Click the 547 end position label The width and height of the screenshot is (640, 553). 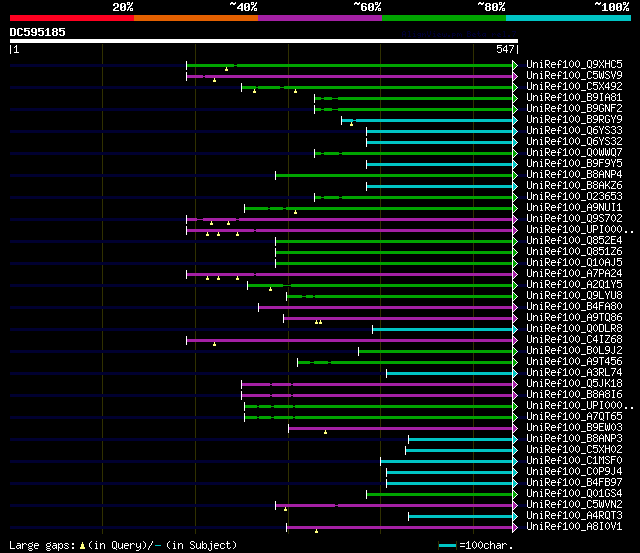(x=505, y=49)
